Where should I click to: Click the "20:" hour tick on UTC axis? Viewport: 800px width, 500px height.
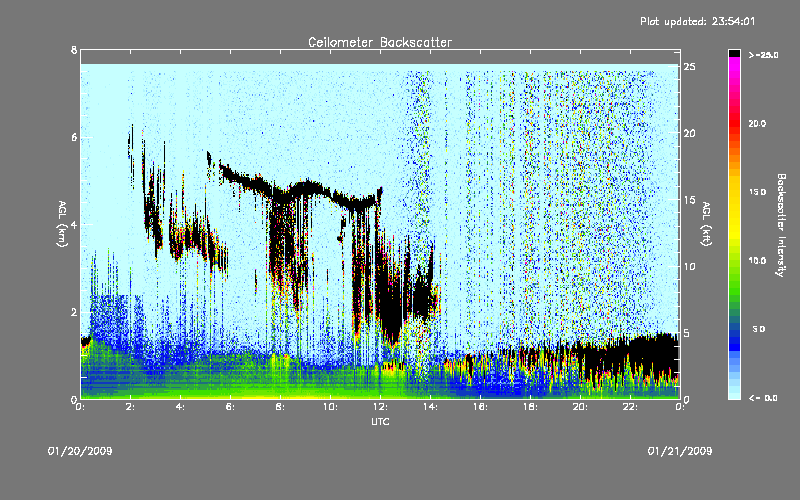tap(581, 407)
